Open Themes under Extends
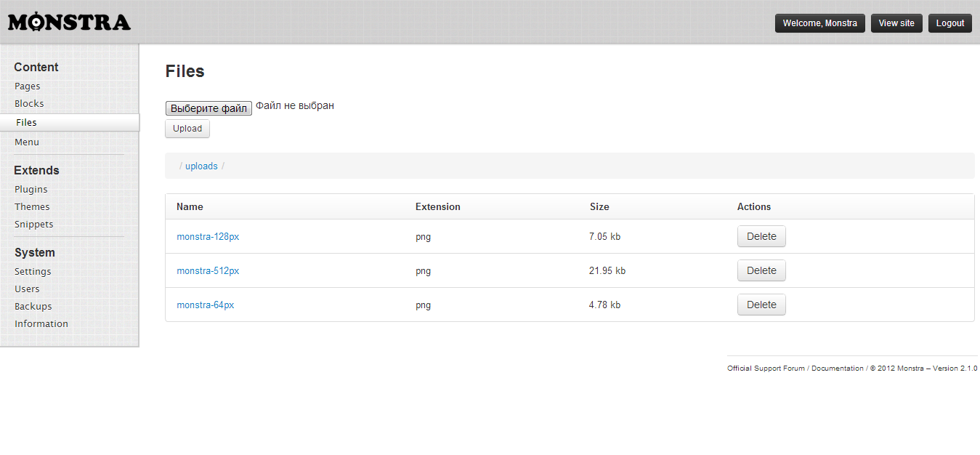This screenshot has width=980, height=455. (32, 206)
